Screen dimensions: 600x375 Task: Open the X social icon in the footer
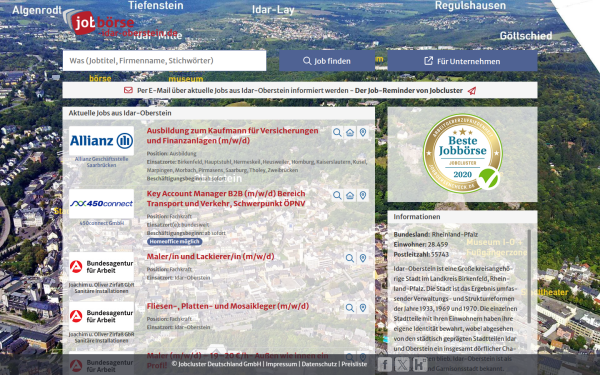click(x=402, y=364)
